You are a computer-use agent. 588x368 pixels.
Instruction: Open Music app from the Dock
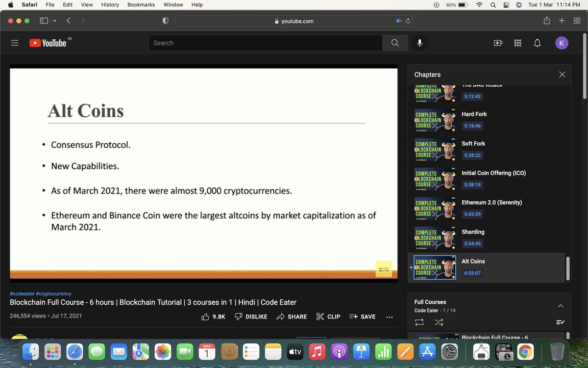coord(317,351)
